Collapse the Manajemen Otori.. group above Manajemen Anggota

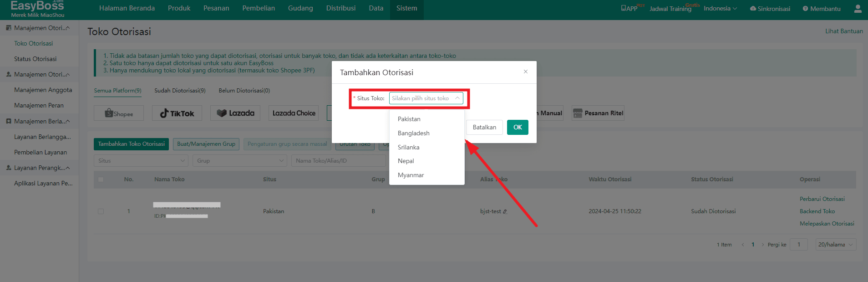click(68, 75)
